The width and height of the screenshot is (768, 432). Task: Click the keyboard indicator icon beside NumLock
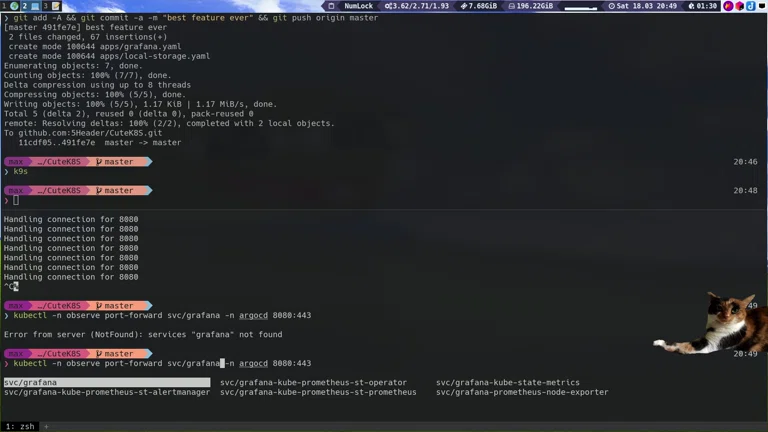click(332, 6)
